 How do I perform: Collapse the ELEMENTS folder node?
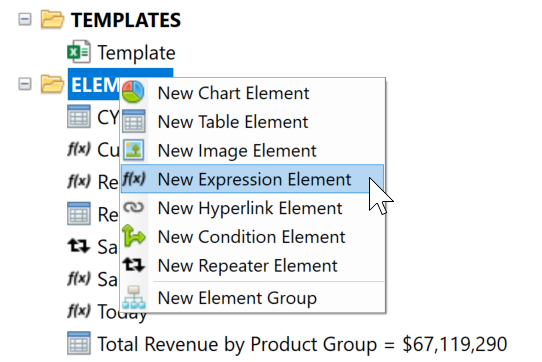pyautogui.click(x=25, y=84)
